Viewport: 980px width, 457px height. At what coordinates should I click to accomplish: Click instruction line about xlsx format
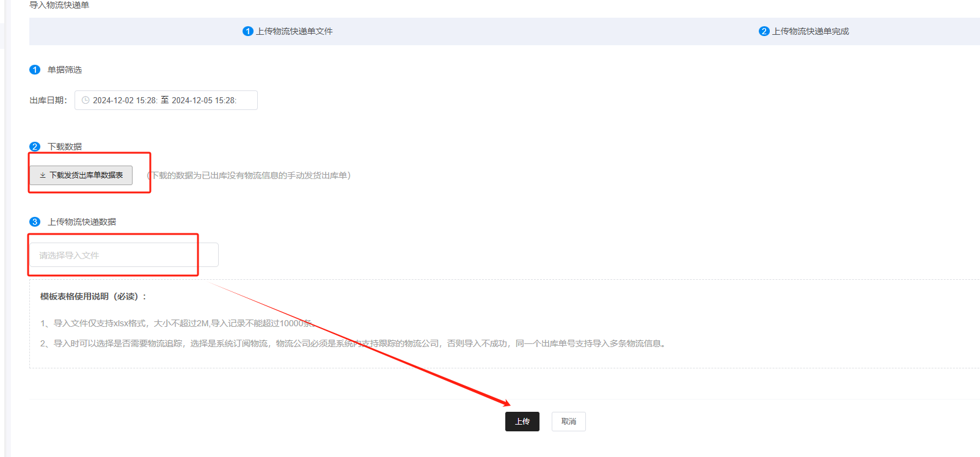pos(177,323)
